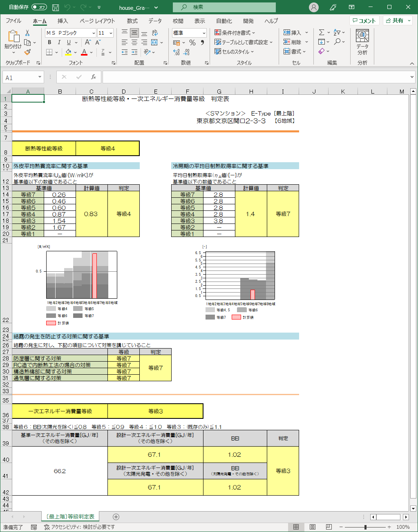Click the zoom slider handle
Image resolution: width=418 pixels, height=532 pixels.
pos(365,527)
